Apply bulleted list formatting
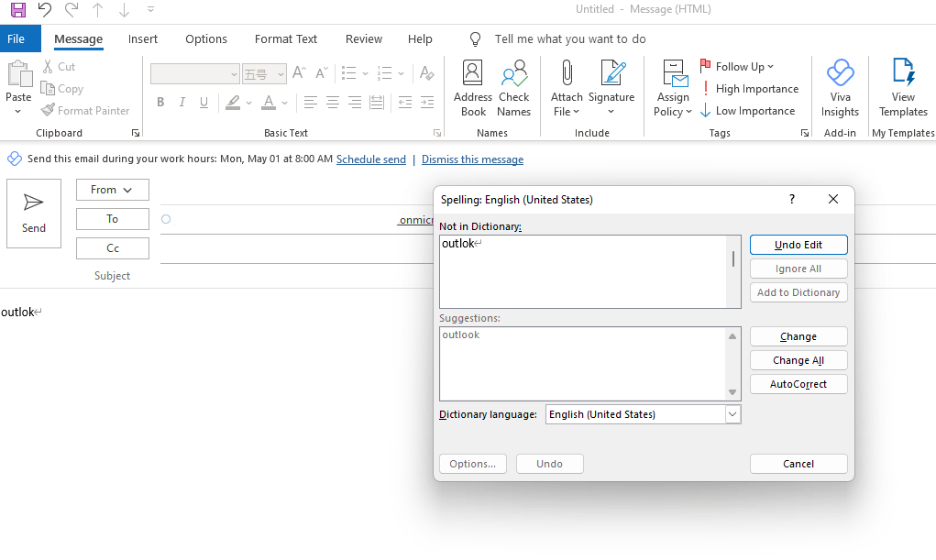 (348, 73)
